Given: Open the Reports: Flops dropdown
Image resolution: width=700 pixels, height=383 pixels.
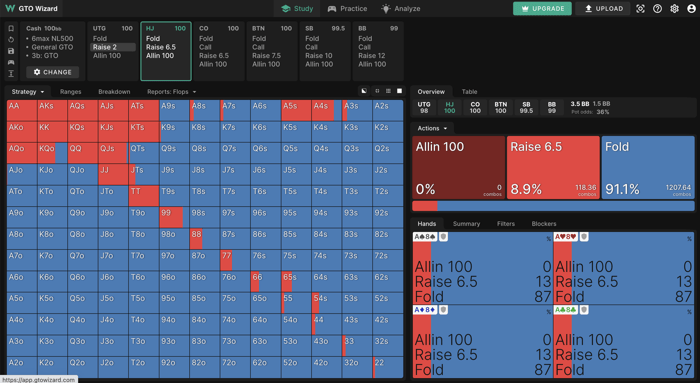Looking at the screenshot, I should pos(171,92).
